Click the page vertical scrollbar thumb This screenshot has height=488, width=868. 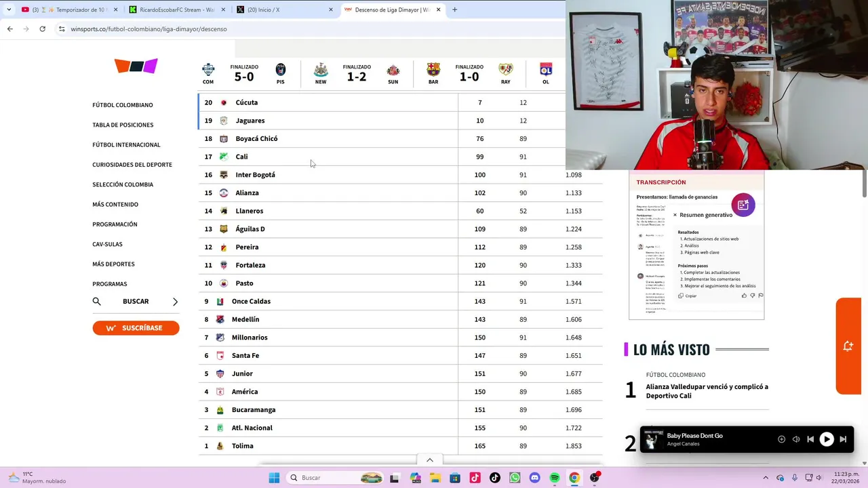click(864, 183)
